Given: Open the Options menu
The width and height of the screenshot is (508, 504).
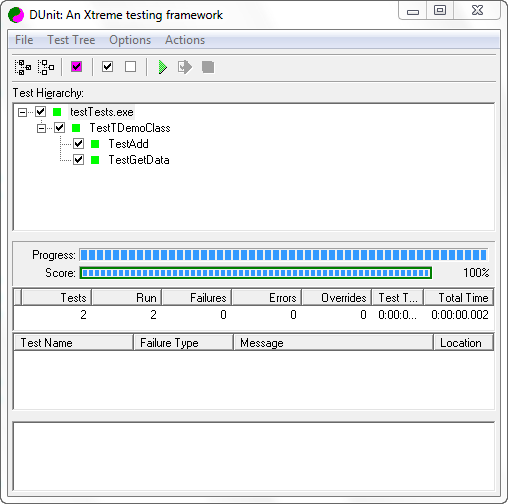Looking at the screenshot, I should pos(130,40).
